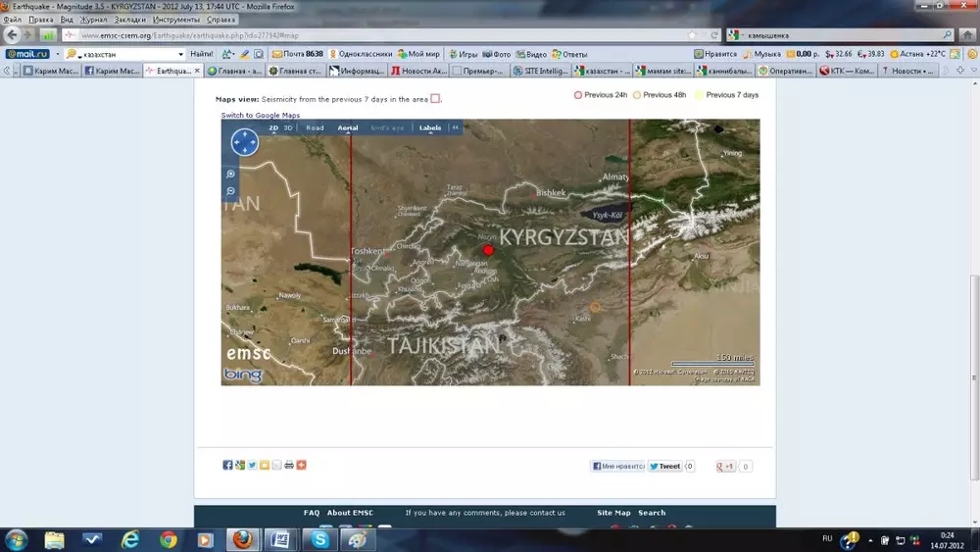
Task: Open the Журнал menu
Action: coord(94,20)
